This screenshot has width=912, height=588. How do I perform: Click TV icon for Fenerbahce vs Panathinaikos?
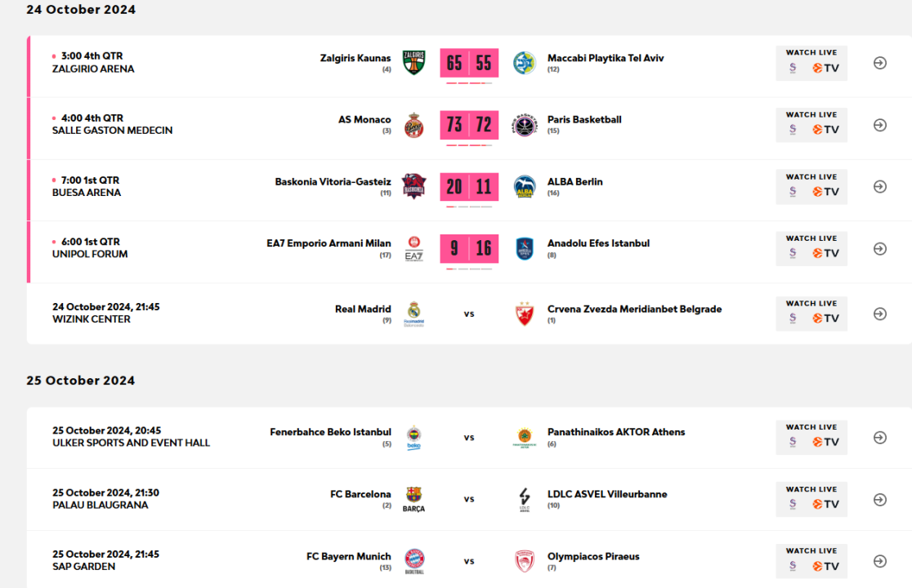pos(826,442)
